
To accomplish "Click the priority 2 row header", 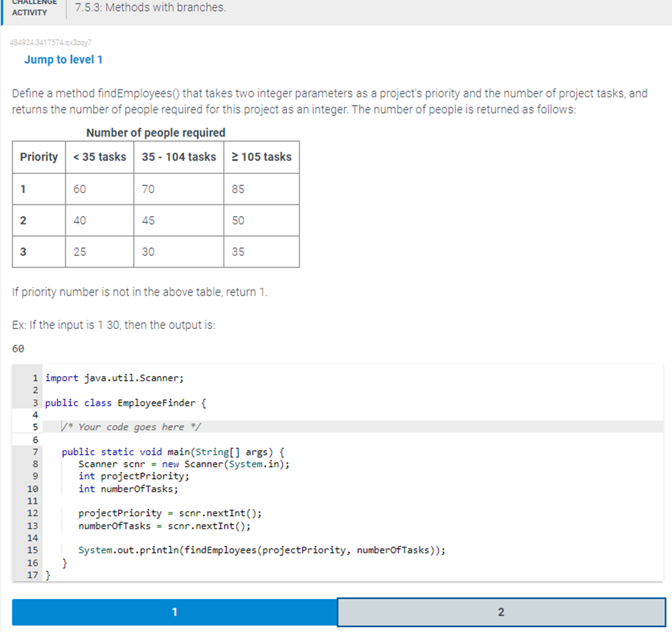I will tap(39, 220).
